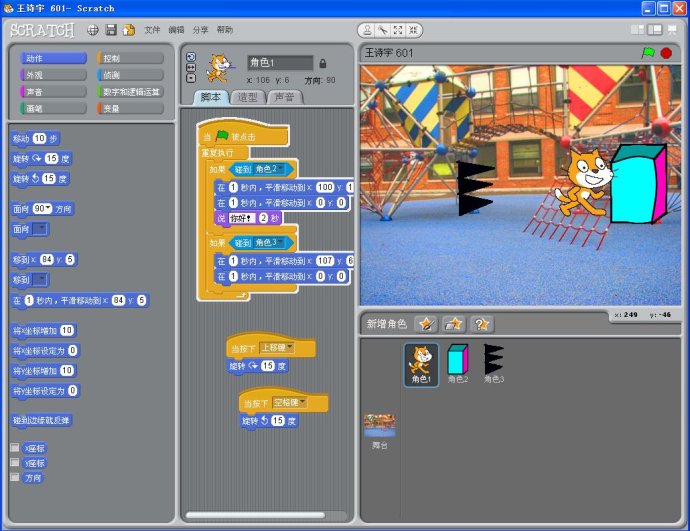
Task: Click the cat sprite on the stage
Action: pyautogui.click(x=584, y=183)
